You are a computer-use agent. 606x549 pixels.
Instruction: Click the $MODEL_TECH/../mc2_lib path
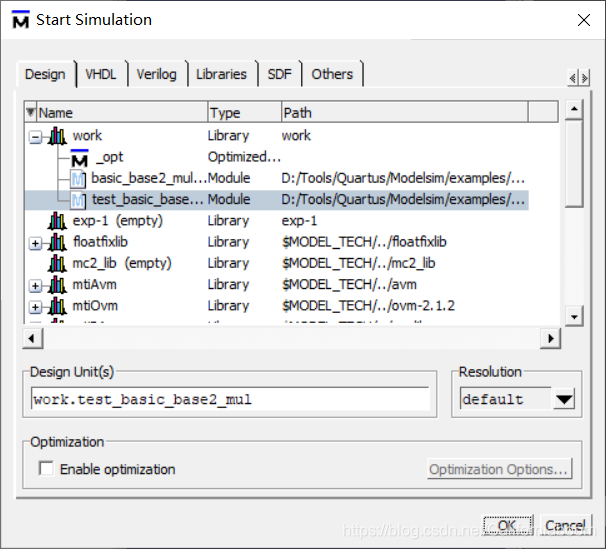point(358,263)
